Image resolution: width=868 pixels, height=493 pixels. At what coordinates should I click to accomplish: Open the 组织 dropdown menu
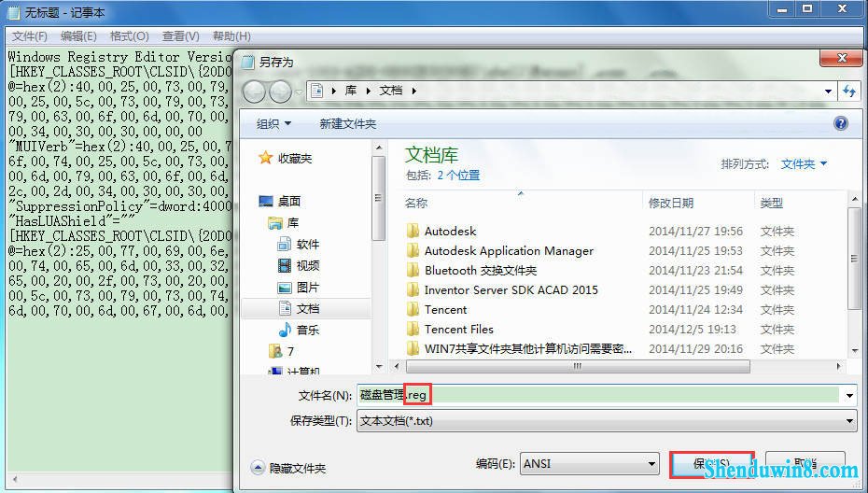pyautogui.click(x=273, y=123)
